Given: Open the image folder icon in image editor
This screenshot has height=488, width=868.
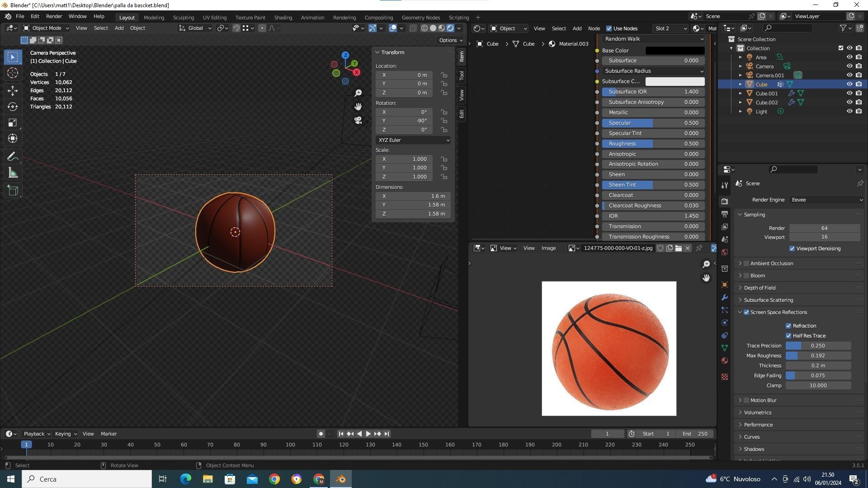Looking at the screenshot, I should (679, 248).
